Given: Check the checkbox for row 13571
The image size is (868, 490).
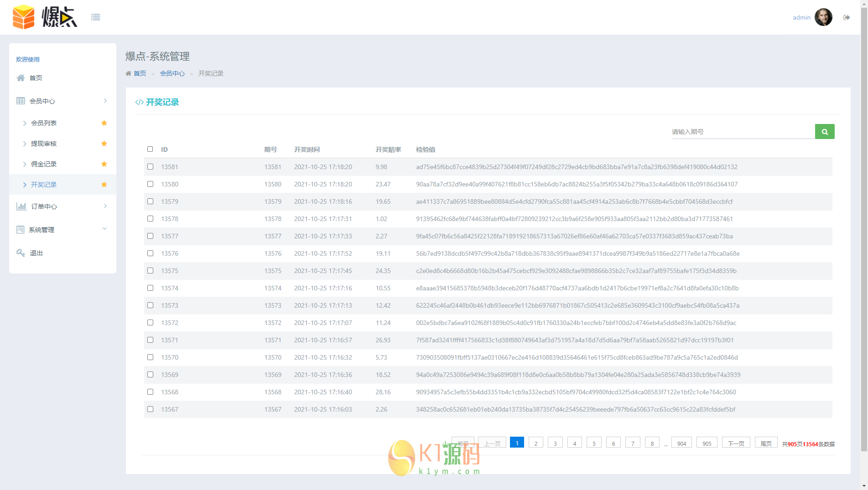Looking at the screenshot, I should (150, 340).
